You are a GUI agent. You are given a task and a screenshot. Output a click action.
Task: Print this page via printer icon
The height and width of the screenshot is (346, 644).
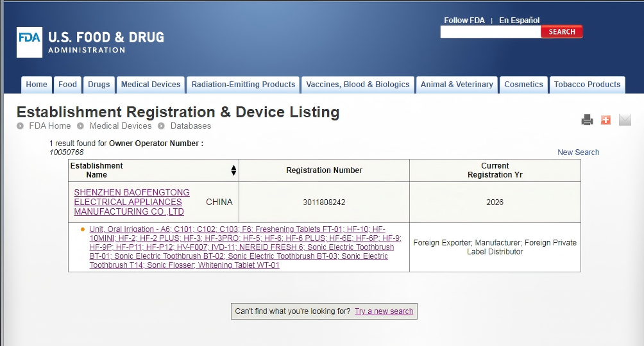coord(587,120)
